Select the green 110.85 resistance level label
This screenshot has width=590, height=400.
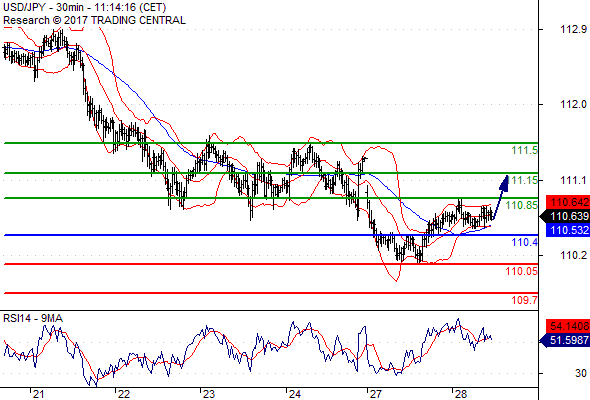click(x=522, y=205)
